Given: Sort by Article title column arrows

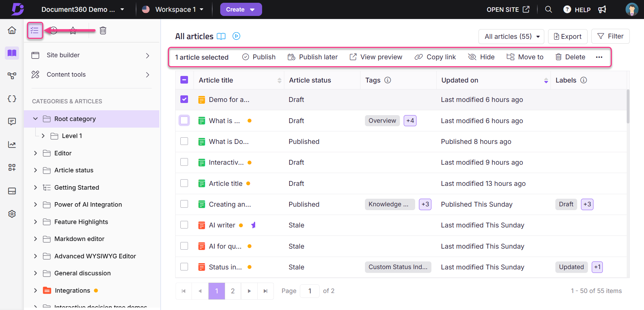Looking at the screenshot, I should [279, 80].
